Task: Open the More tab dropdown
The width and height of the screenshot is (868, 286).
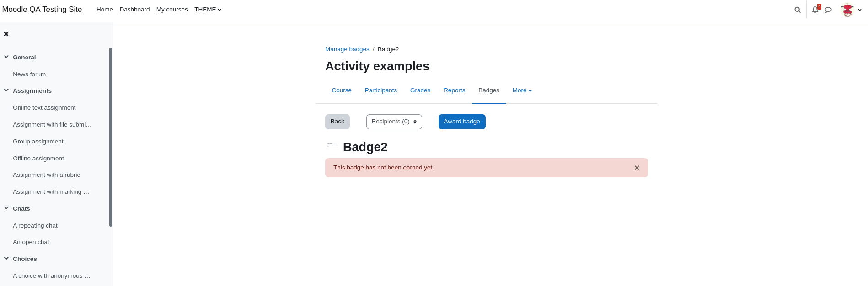Action: [x=522, y=90]
